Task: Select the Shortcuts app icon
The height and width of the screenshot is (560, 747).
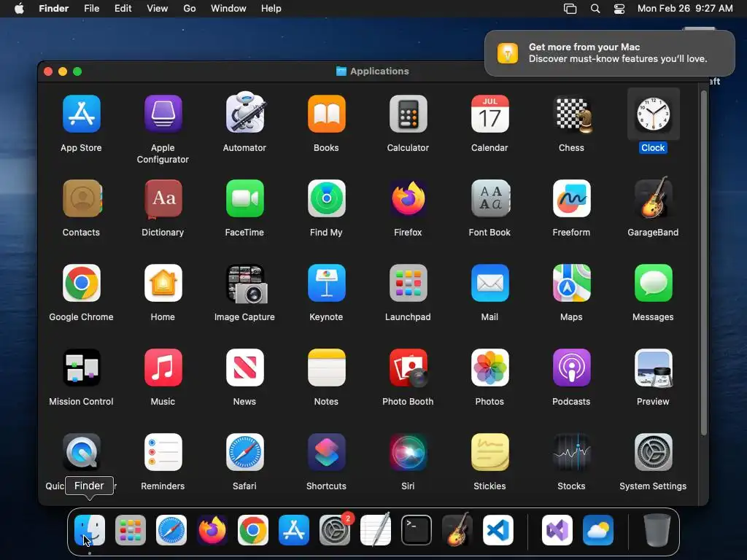Action: (x=326, y=452)
